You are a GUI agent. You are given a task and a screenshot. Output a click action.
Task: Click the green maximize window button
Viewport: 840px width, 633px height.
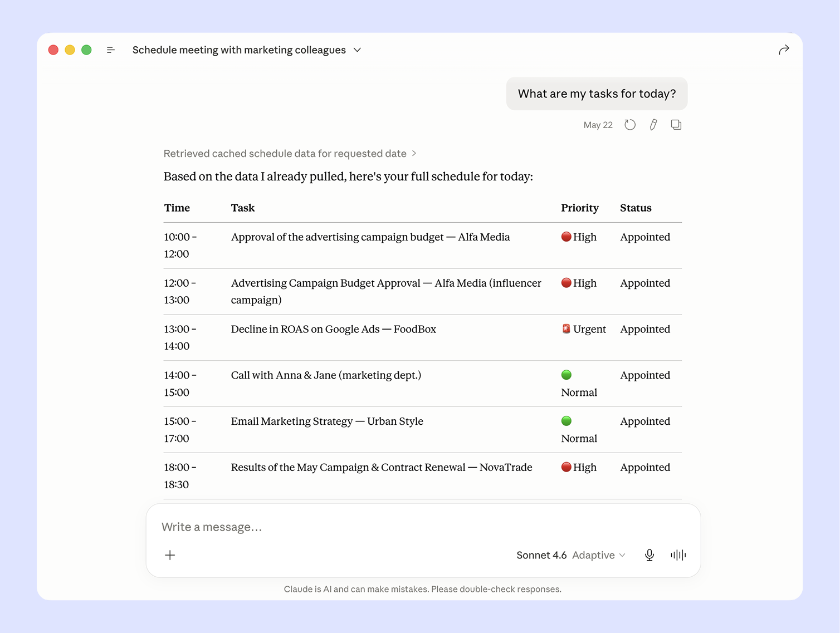86,50
